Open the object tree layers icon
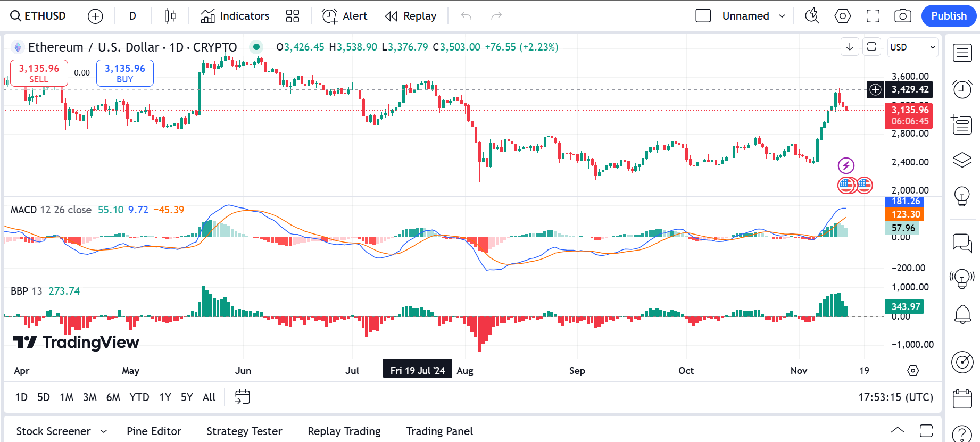The height and width of the screenshot is (442, 980). [962, 160]
